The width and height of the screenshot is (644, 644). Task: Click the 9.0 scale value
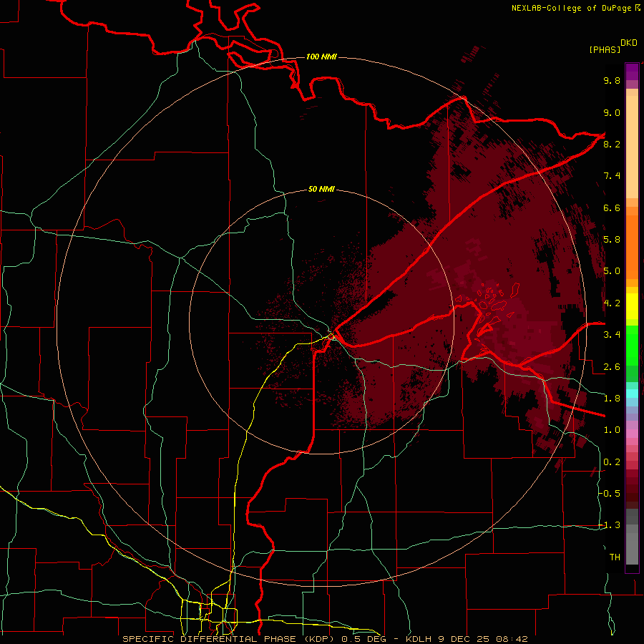[x=612, y=112]
